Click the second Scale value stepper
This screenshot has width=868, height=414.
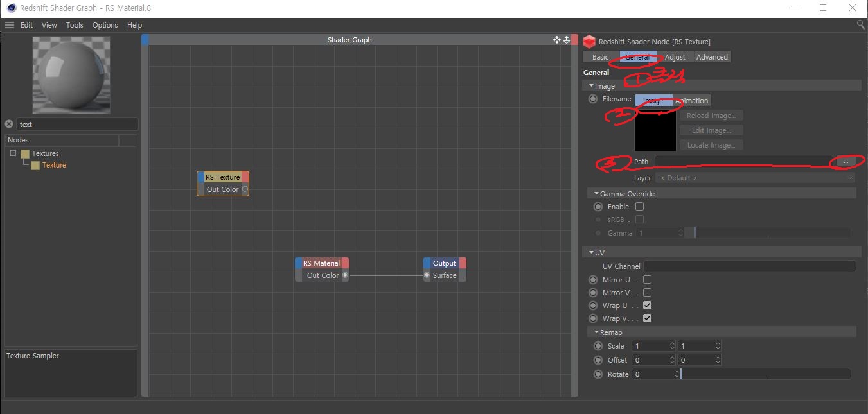tap(718, 346)
